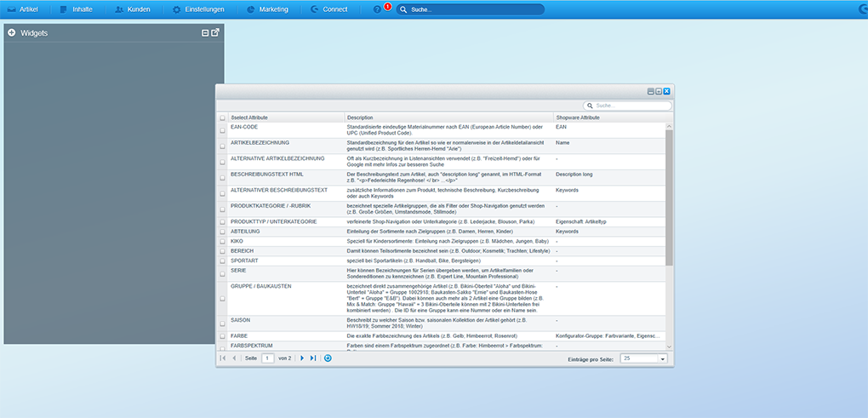Image resolution: width=868 pixels, height=418 pixels.
Task: Tick the EAN-CODE row checkbox
Action: [x=223, y=128]
